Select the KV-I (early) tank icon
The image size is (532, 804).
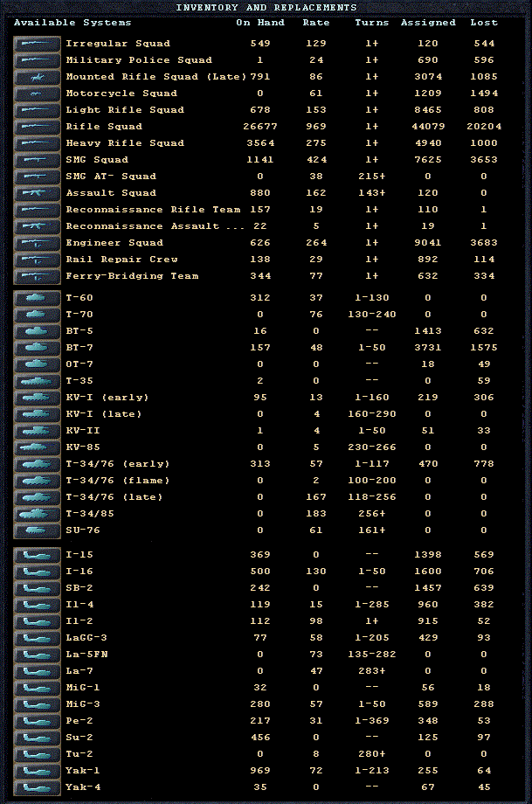point(37,398)
